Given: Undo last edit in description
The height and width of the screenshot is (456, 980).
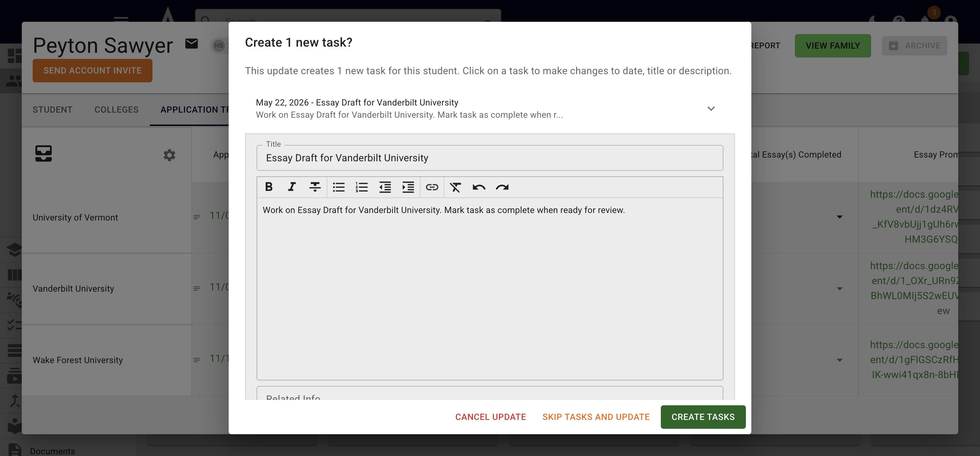Looking at the screenshot, I should point(479,187).
